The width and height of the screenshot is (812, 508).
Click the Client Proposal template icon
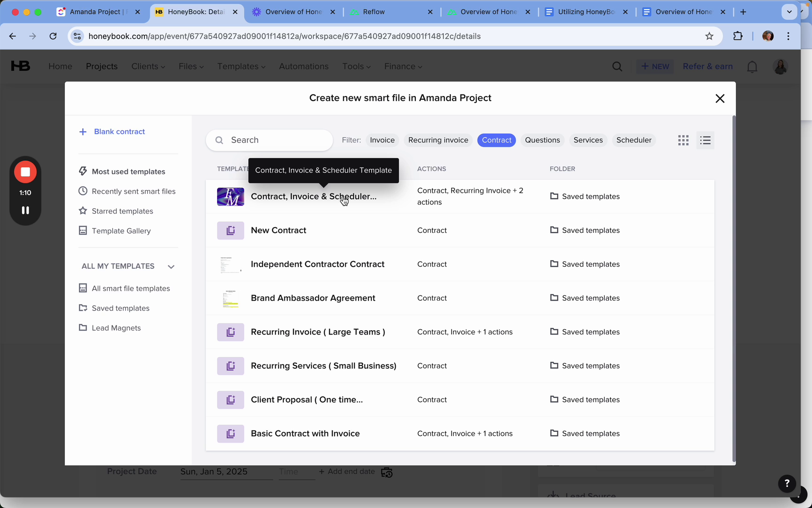pyautogui.click(x=230, y=400)
